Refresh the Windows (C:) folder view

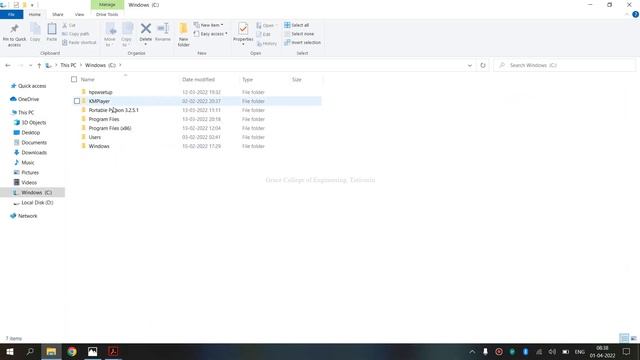483,65
